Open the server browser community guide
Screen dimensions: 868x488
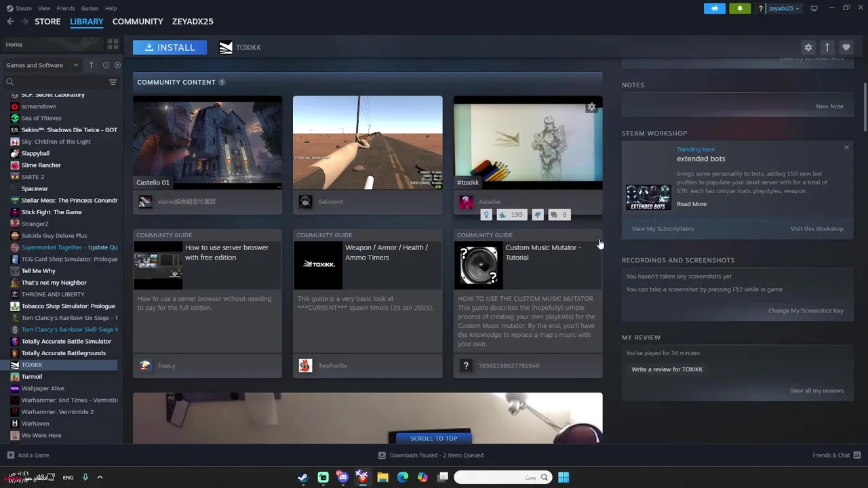pyautogui.click(x=208, y=303)
